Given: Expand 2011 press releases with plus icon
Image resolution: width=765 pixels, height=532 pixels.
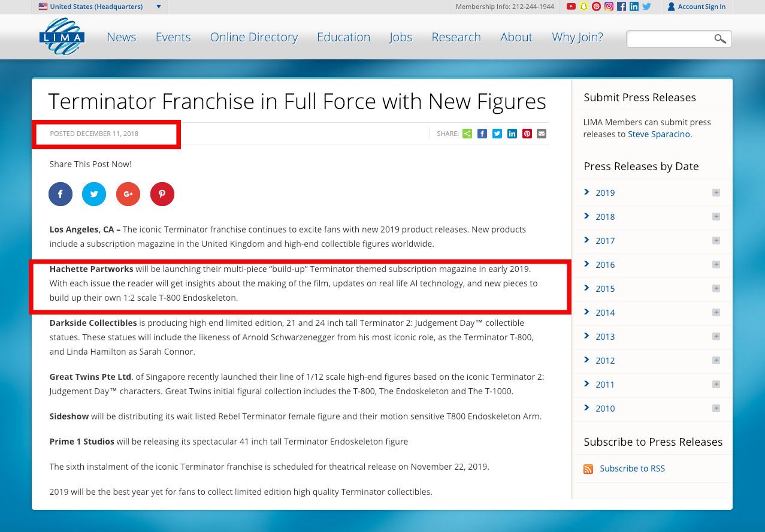Looking at the screenshot, I should 716,384.
